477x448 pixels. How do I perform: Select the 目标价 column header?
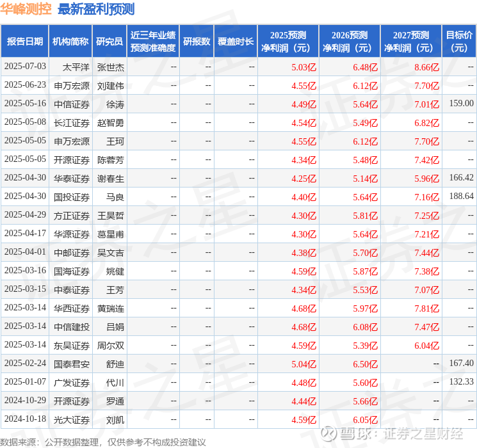coord(459,42)
